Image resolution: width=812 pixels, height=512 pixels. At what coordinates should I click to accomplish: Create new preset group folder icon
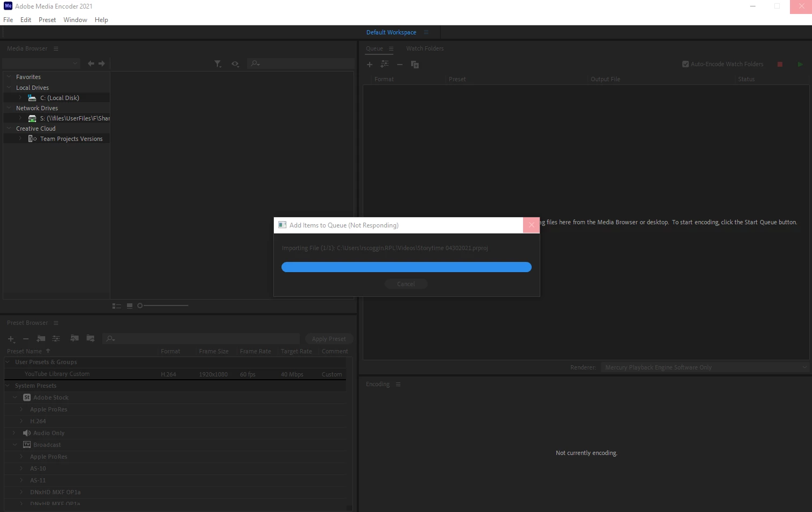point(41,339)
